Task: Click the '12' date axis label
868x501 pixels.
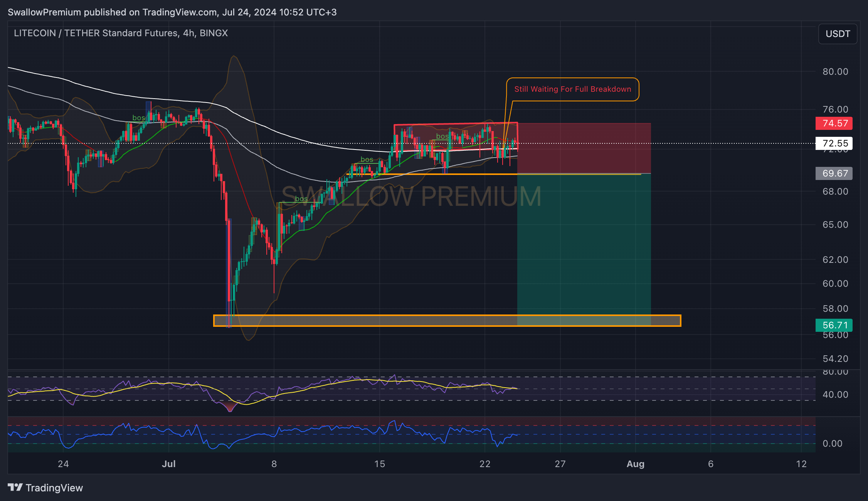Action: coord(801,464)
